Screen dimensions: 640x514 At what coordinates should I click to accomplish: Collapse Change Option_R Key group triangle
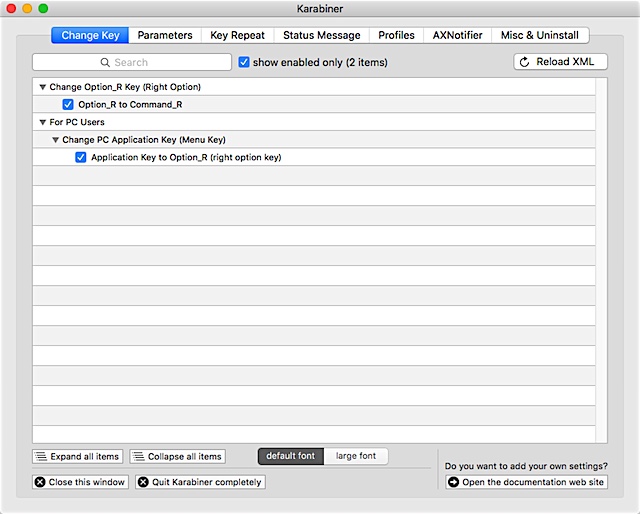42,87
